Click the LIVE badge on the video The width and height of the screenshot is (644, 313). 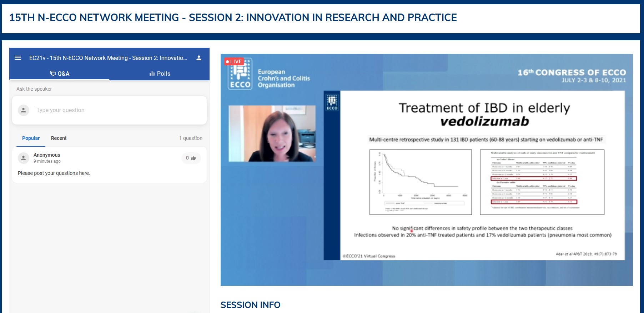234,61
